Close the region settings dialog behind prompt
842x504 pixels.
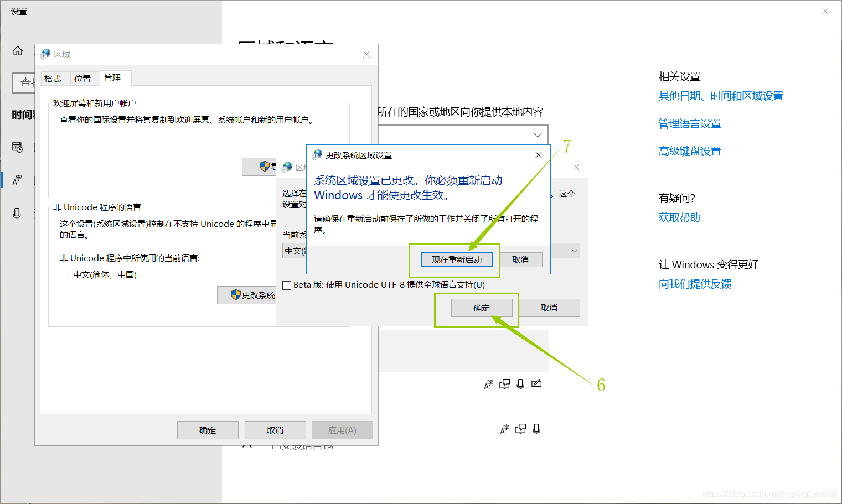tap(576, 167)
